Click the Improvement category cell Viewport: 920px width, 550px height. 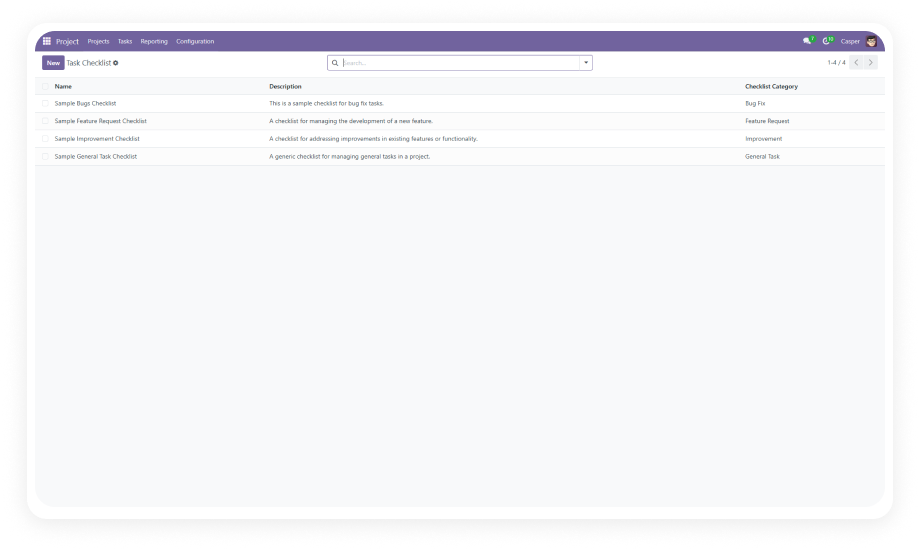(763, 139)
